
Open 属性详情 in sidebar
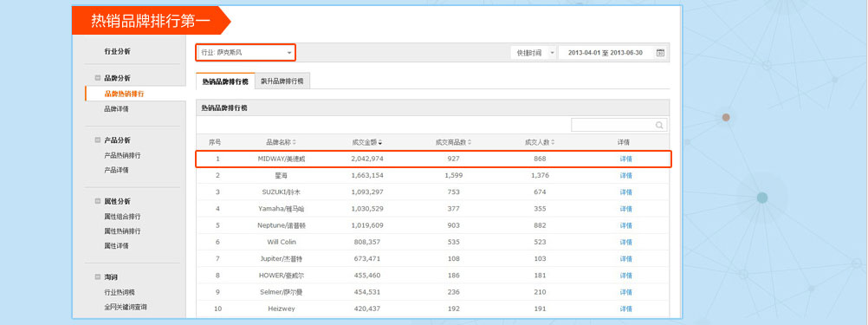pos(117,246)
